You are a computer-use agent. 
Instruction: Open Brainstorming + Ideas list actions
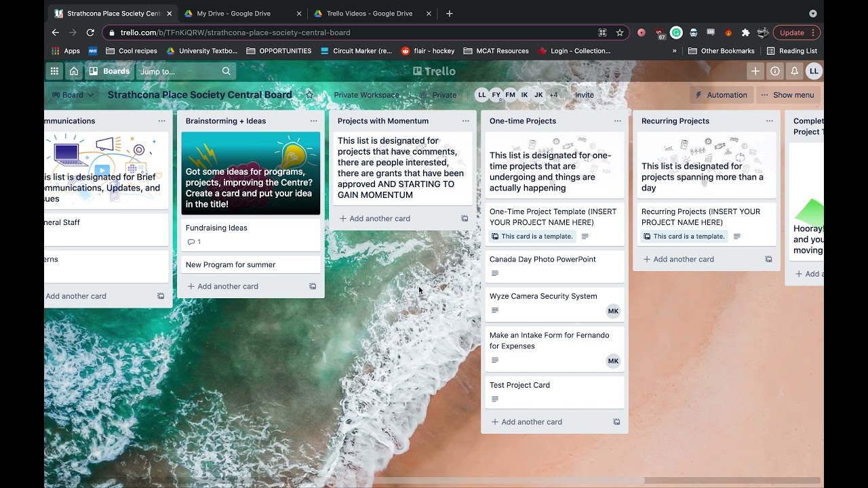(x=314, y=121)
